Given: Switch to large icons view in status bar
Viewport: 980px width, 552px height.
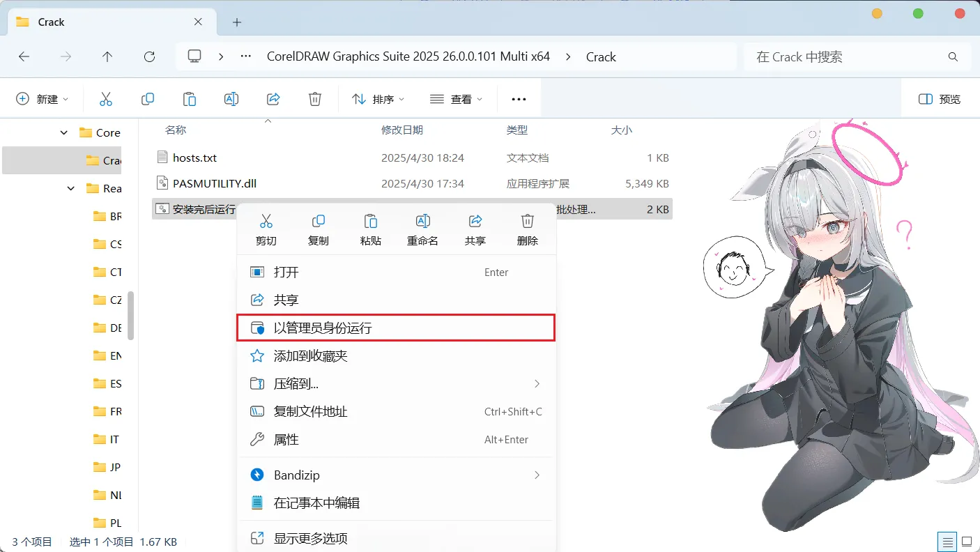Looking at the screenshot, I should click(967, 541).
